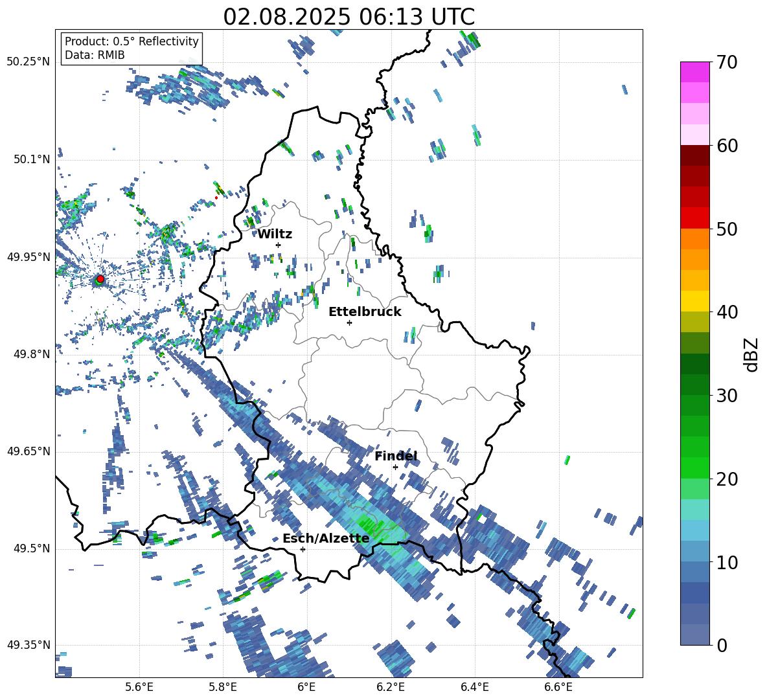The image size is (767, 700).
Task: Click the colorbar tick value 10
Action: click(x=727, y=562)
